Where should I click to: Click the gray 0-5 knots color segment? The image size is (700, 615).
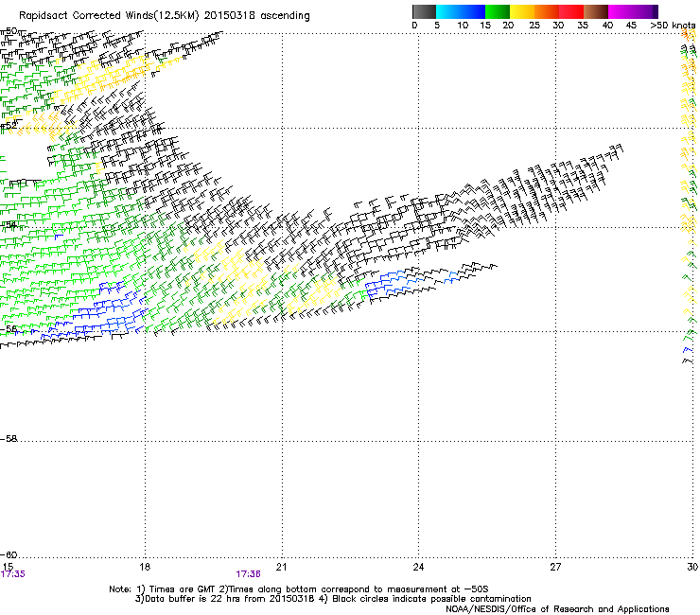coord(424,11)
